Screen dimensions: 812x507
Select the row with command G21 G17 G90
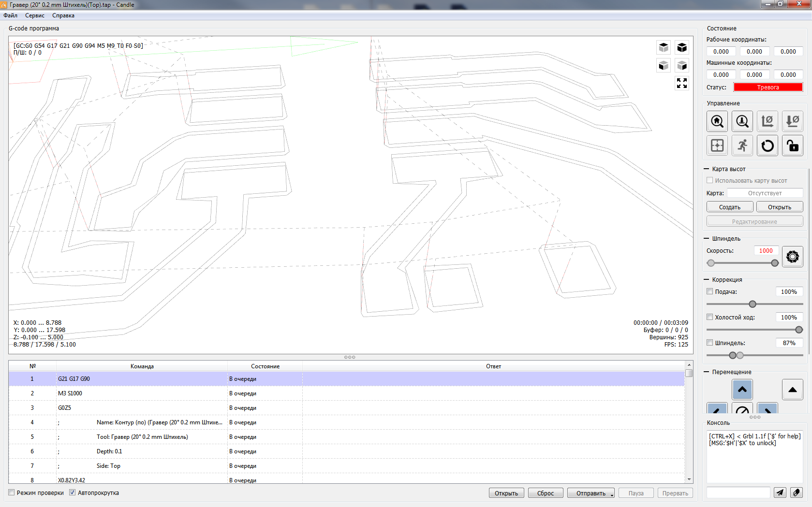point(346,378)
